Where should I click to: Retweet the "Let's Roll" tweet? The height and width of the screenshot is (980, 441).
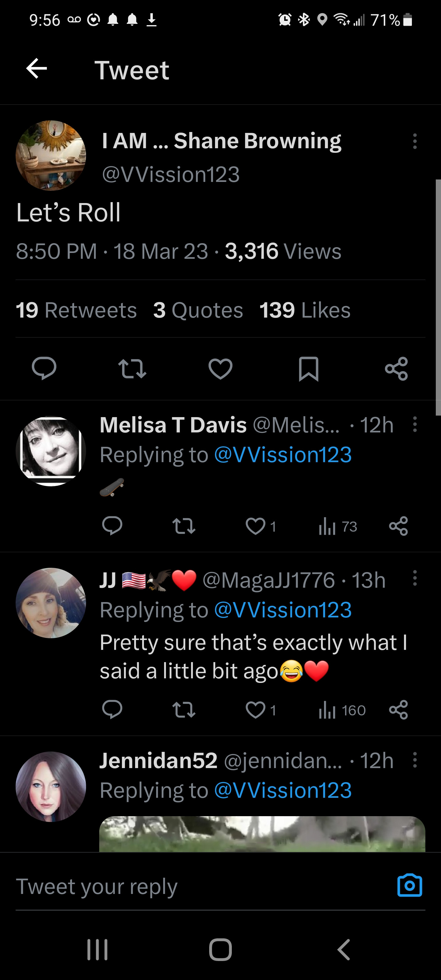[x=132, y=368]
